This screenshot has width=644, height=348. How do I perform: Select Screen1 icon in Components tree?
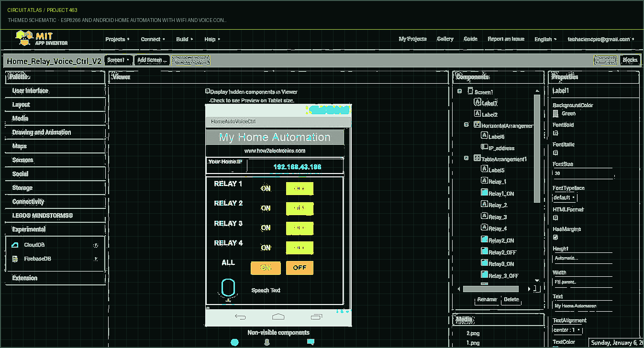point(470,91)
